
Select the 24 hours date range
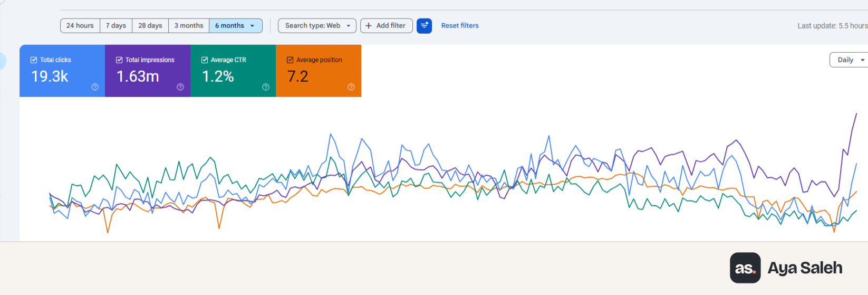80,25
